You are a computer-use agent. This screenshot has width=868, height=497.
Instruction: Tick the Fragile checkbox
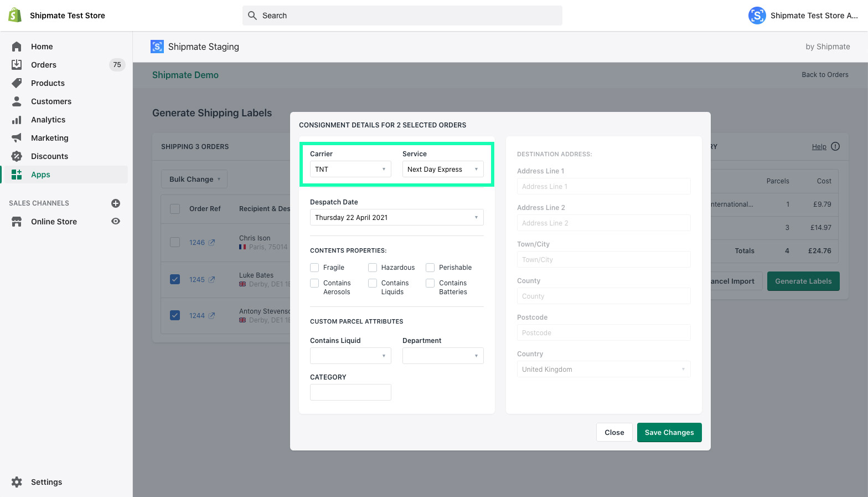[314, 268]
